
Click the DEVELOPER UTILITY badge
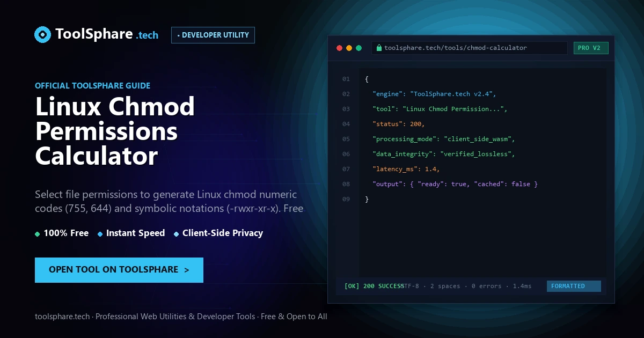tap(213, 35)
